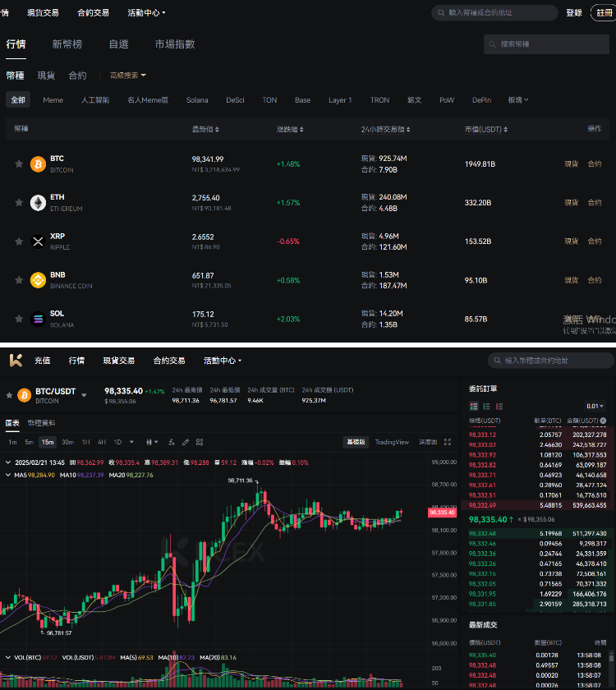Open 市場指數 market index tab
The image size is (616, 690).
175,44
